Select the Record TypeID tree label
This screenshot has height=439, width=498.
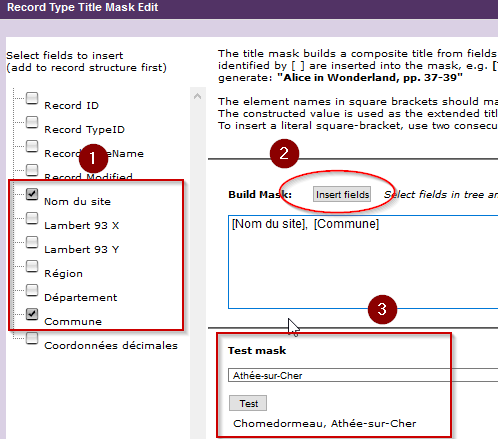coord(84,130)
